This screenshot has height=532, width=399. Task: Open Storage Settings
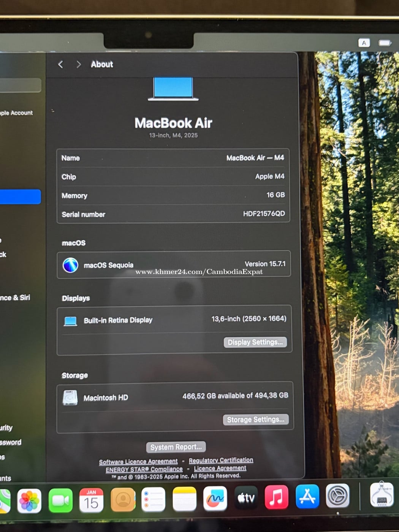click(255, 420)
